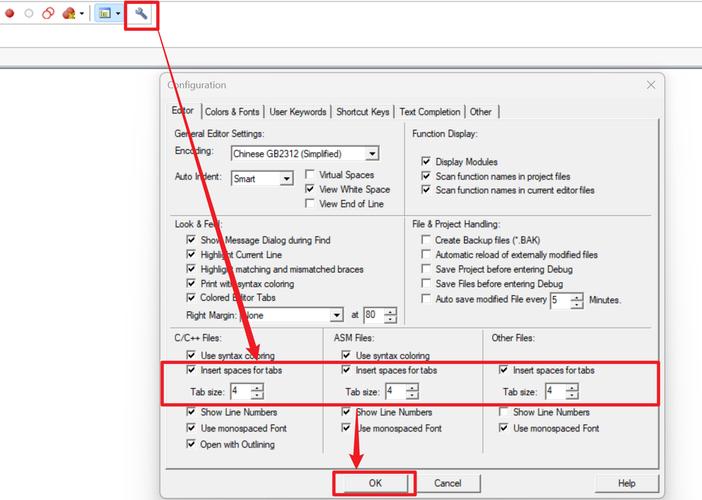The image size is (702, 500).
Task: Toggle the View White Space checkbox
Action: pyautogui.click(x=309, y=189)
